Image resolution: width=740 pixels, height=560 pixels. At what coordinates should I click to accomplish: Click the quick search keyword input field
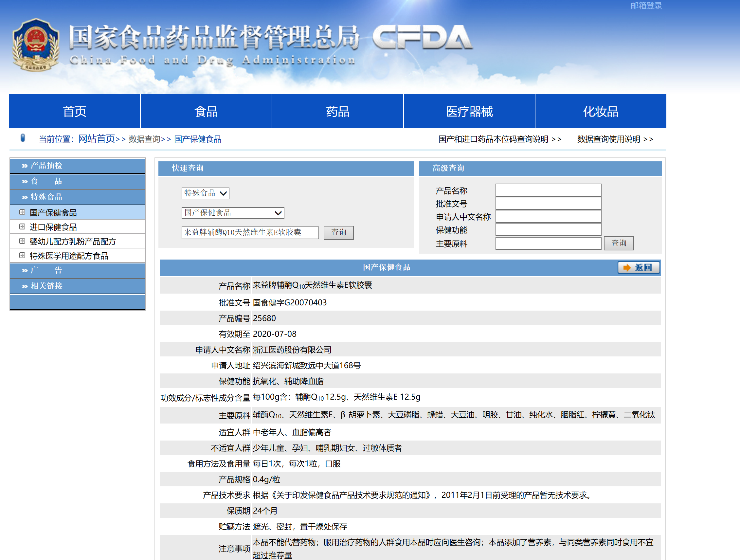pyautogui.click(x=250, y=232)
